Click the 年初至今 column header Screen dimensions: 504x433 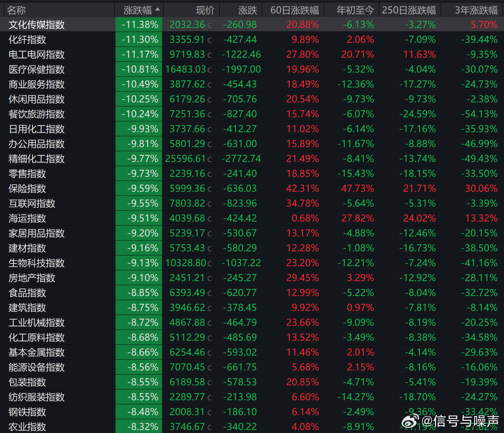point(355,10)
